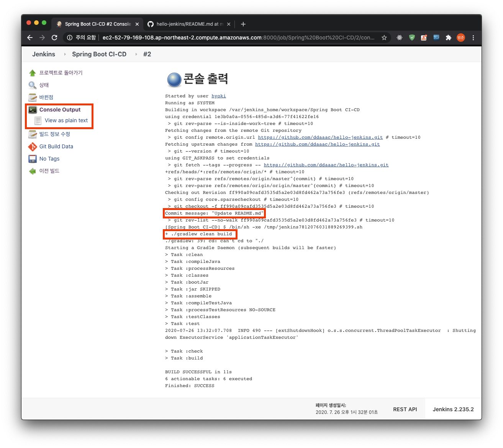503x448 pixels.
Task: Click the hyoki user link
Action: (219, 96)
